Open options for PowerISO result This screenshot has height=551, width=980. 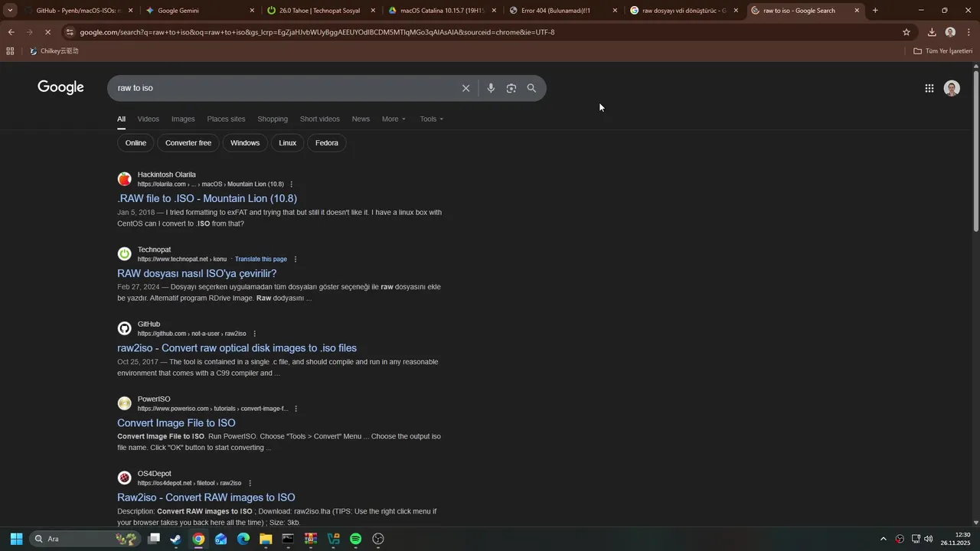pyautogui.click(x=296, y=409)
